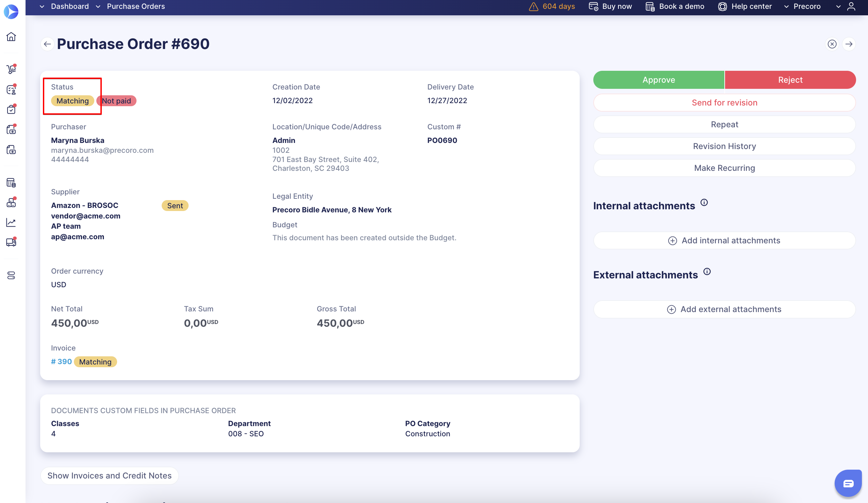This screenshot has height=503, width=868.
Task: Open the sidebar icon below the cart
Action: pyautogui.click(x=11, y=90)
